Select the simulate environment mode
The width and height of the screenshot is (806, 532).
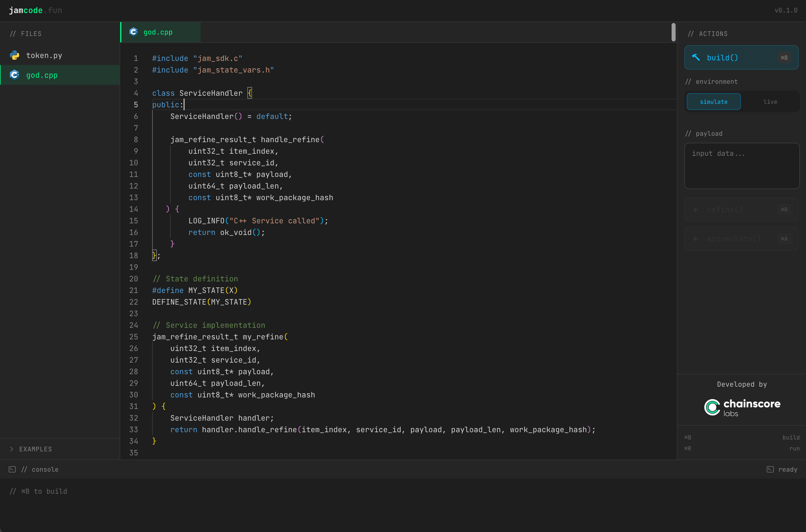pos(713,102)
